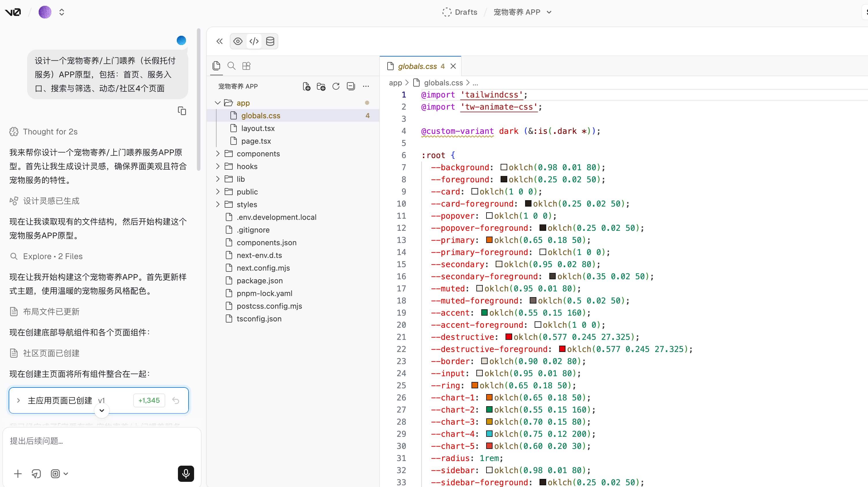Click the new folder icon

click(x=321, y=86)
